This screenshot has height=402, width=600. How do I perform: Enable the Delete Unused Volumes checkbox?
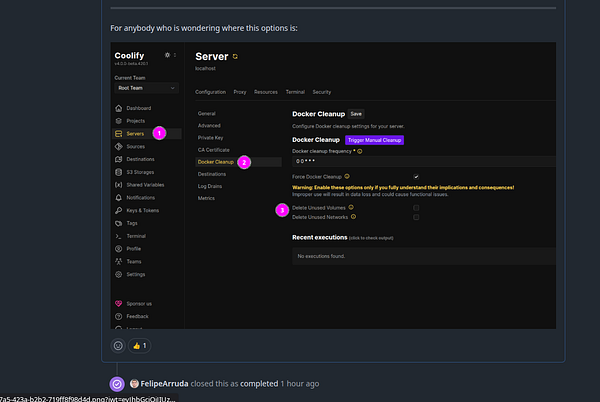click(416, 208)
